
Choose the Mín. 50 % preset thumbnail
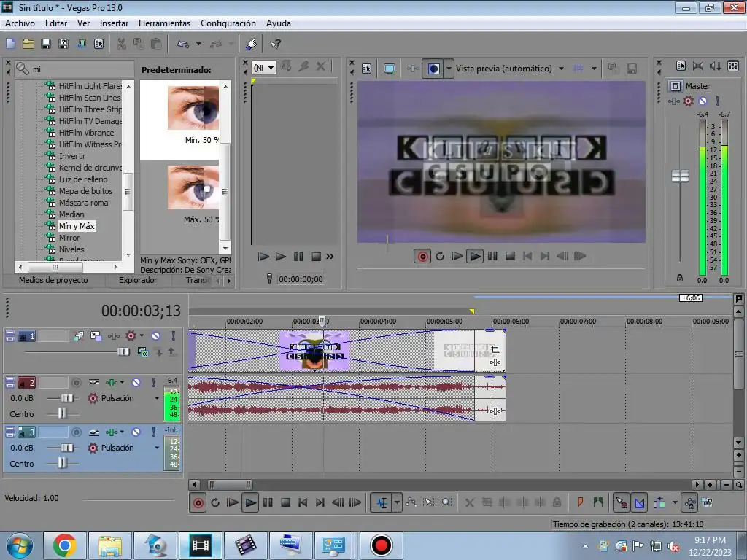(x=193, y=108)
